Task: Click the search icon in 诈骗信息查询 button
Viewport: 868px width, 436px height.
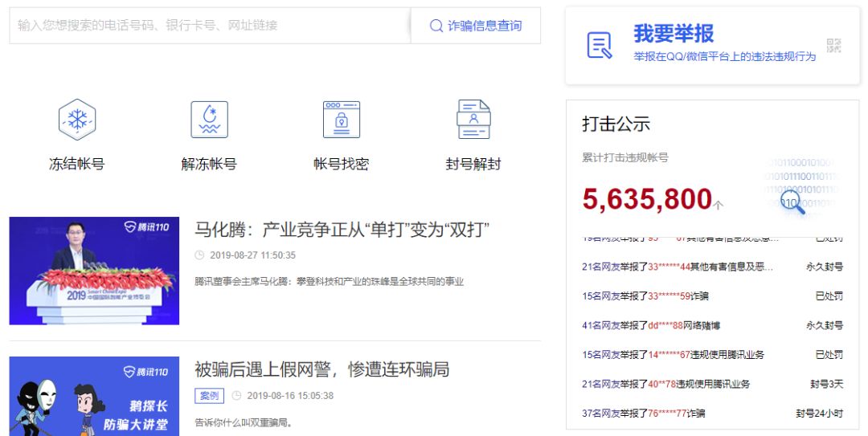Action: (x=436, y=26)
